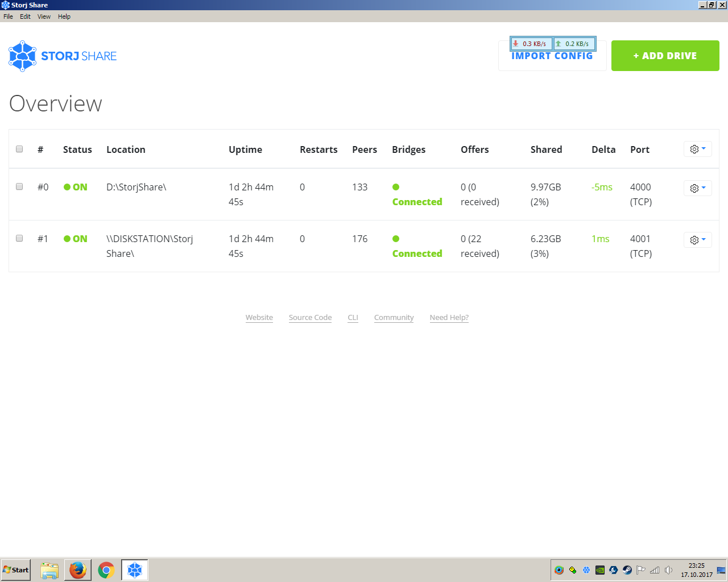The image size is (728, 582).
Task: Click the Add Drive button
Action: (665, 56)
